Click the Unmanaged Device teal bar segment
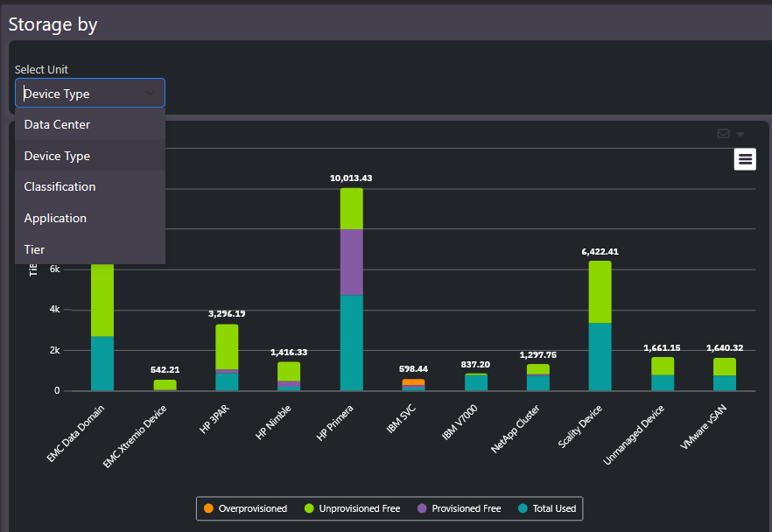 [663, 383]
